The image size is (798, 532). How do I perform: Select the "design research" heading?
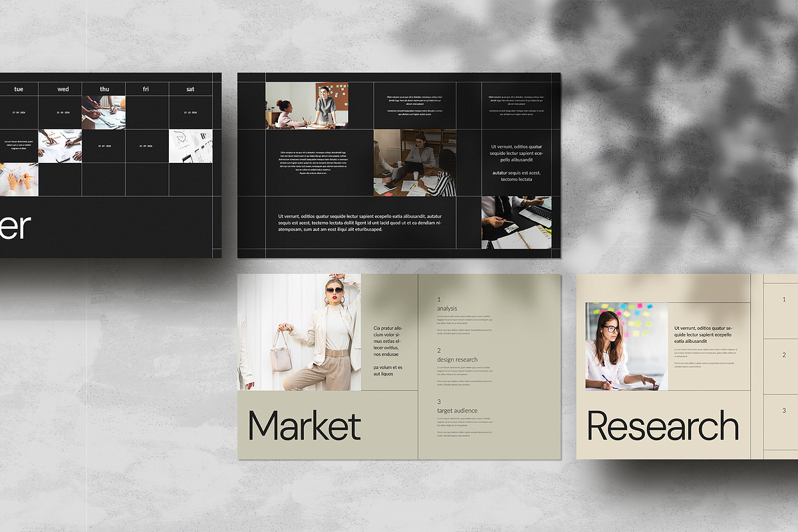tap(457, 360)
